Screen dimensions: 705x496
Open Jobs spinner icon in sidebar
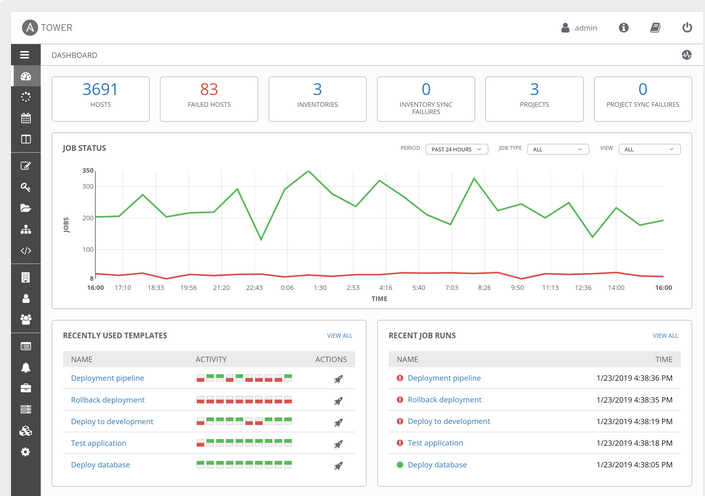26,97
